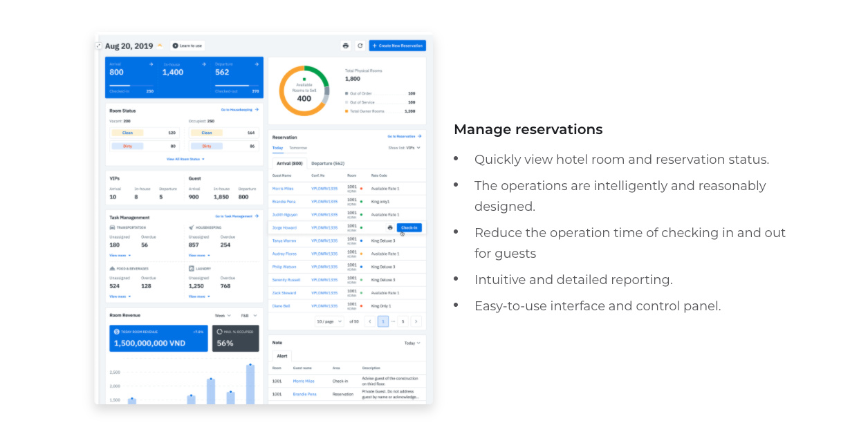868x434 pixels.
Task: Click the Housekeeping broom icon
Action: pyautogui.click(x=192, y=227)
